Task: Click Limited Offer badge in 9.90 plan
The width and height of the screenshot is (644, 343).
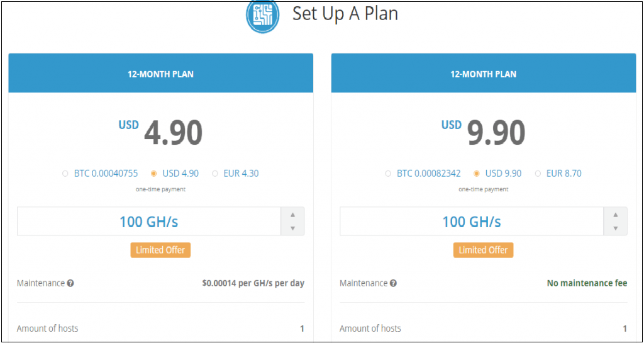Action: tap(484, 250)
